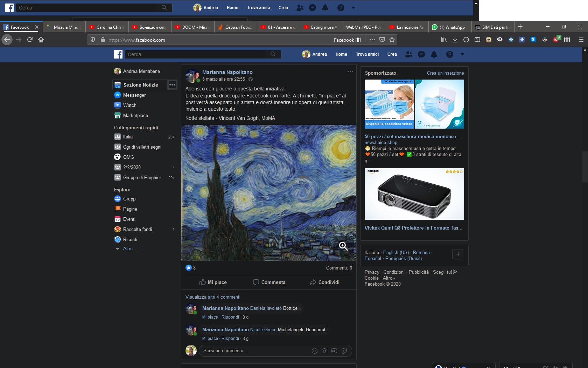Open the emoji picker in the comment box
This screenshot has height=368, width=588.
click(x=315, y=351)
